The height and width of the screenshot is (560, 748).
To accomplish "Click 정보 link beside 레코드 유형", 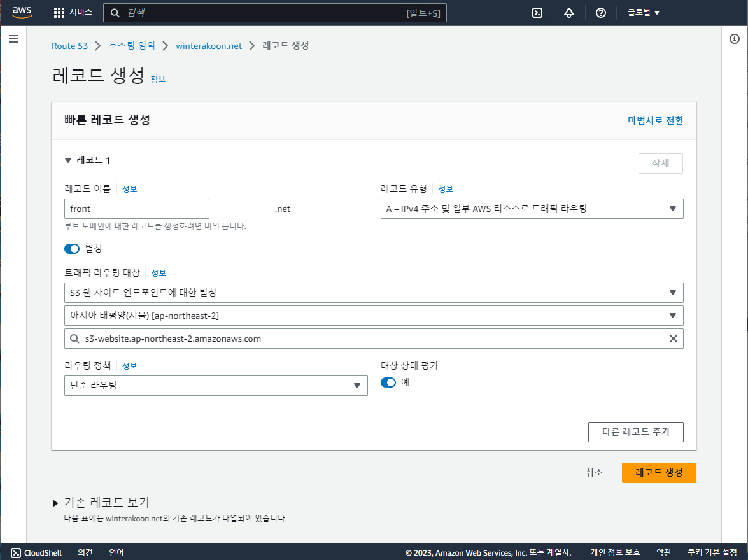I will [446, 189].
